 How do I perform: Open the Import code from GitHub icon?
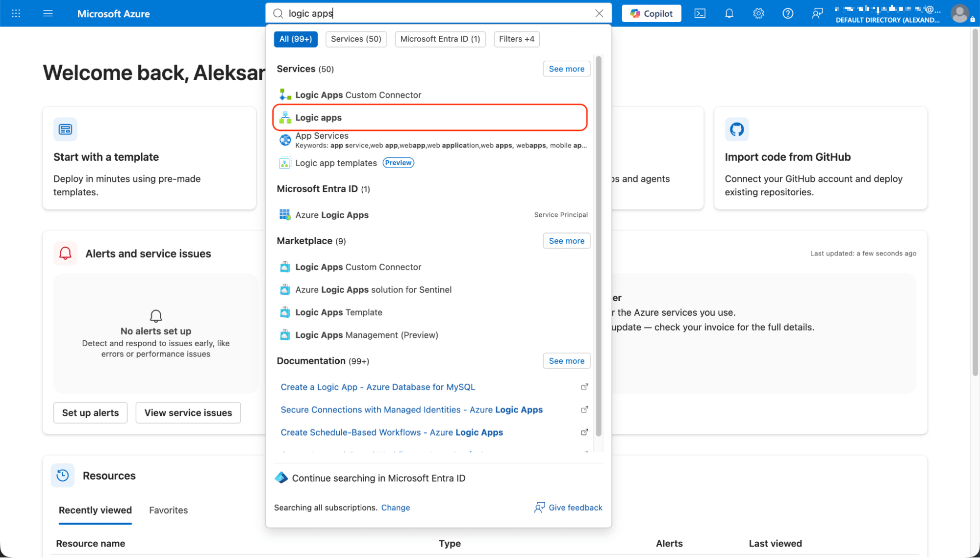tap(736, 129)
